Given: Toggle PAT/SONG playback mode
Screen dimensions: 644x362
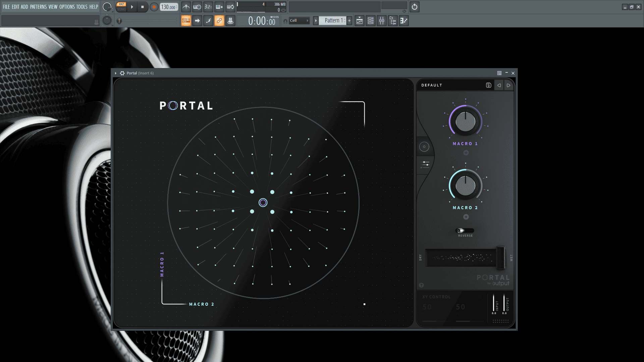Looking at the screenshot, I should click(121, 7).
